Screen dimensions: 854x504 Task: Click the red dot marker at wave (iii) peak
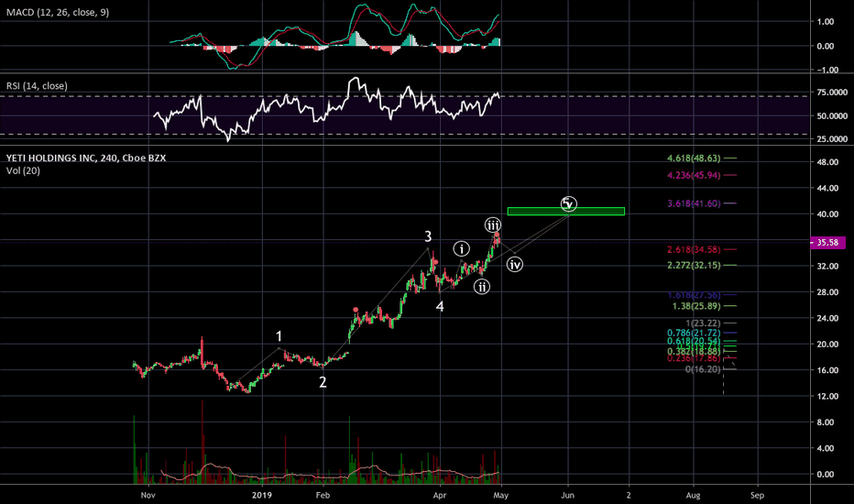point(497,235)
